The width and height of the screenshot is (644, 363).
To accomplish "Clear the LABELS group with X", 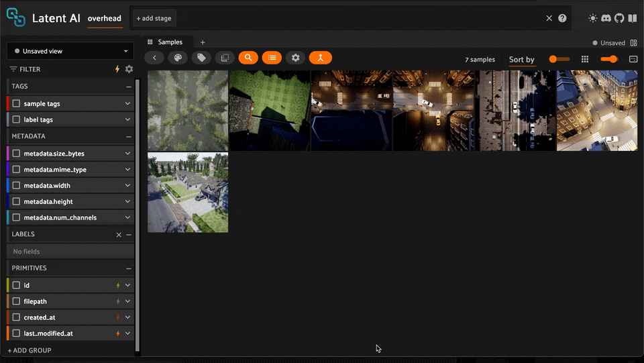I will tap(119, 235).
